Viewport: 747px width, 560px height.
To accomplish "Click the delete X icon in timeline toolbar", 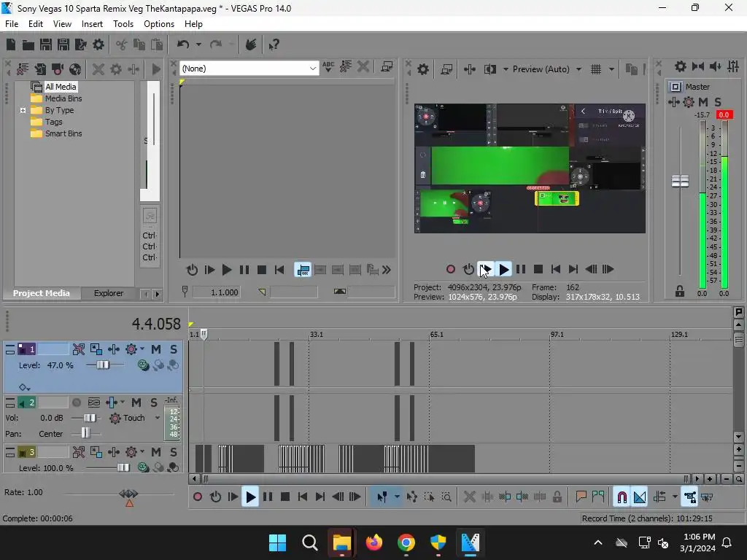I will pos(469,497).
